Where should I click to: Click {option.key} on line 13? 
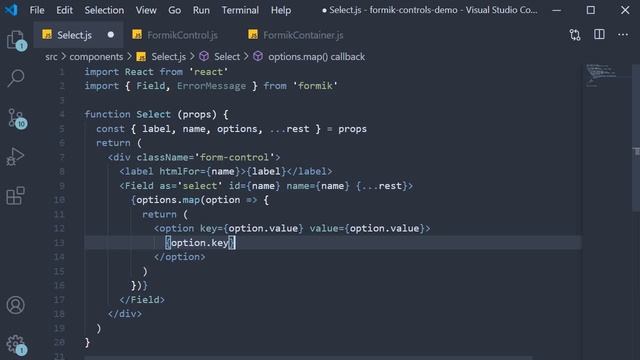200,243
